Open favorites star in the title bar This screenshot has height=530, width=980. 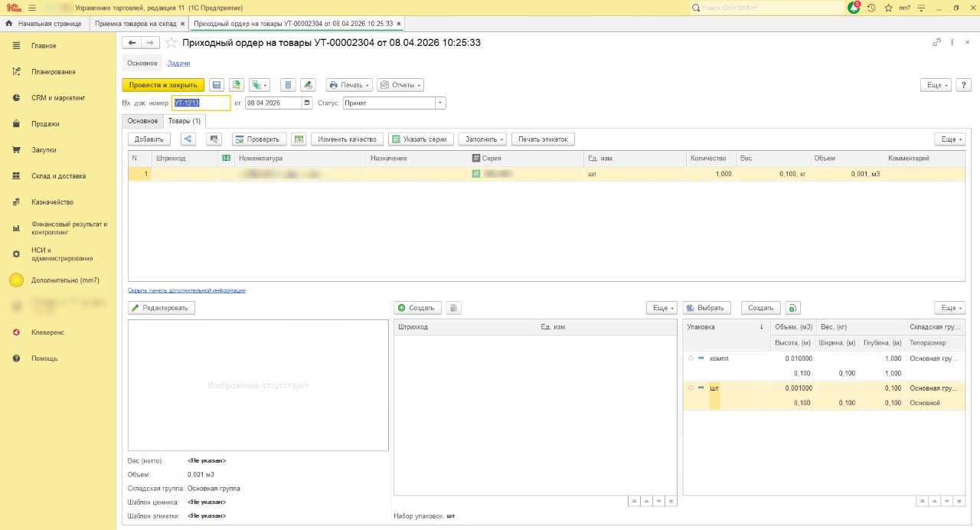[888, 8]
